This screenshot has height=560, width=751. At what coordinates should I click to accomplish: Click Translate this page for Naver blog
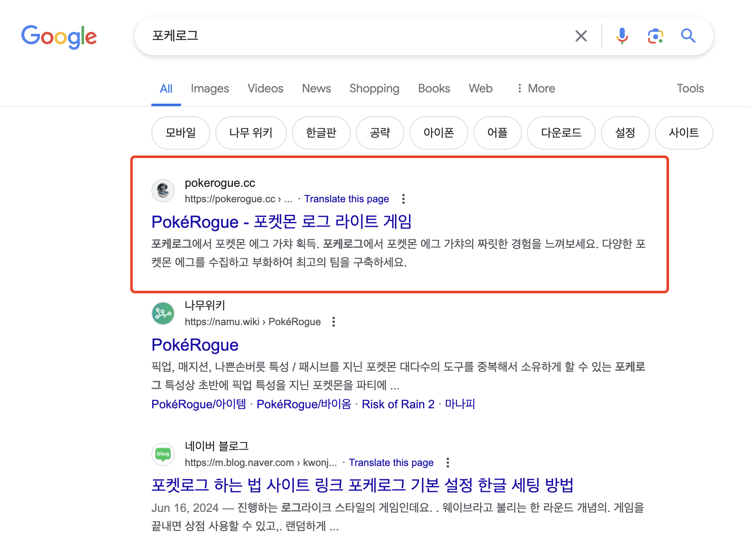[391, 463]
